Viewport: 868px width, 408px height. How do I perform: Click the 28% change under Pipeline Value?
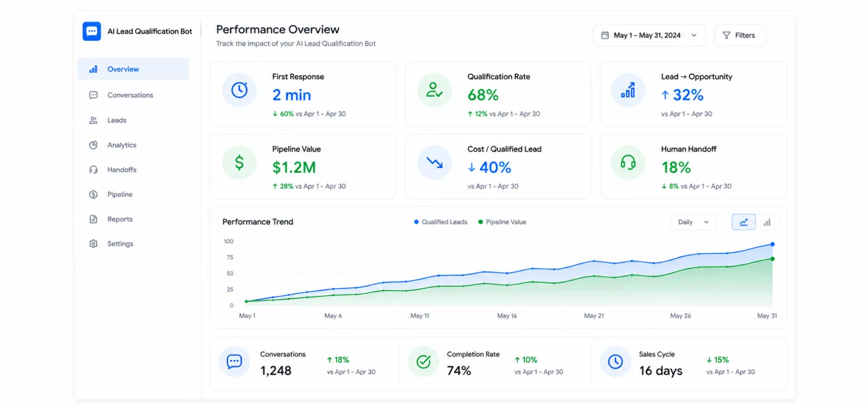[283, 187]
